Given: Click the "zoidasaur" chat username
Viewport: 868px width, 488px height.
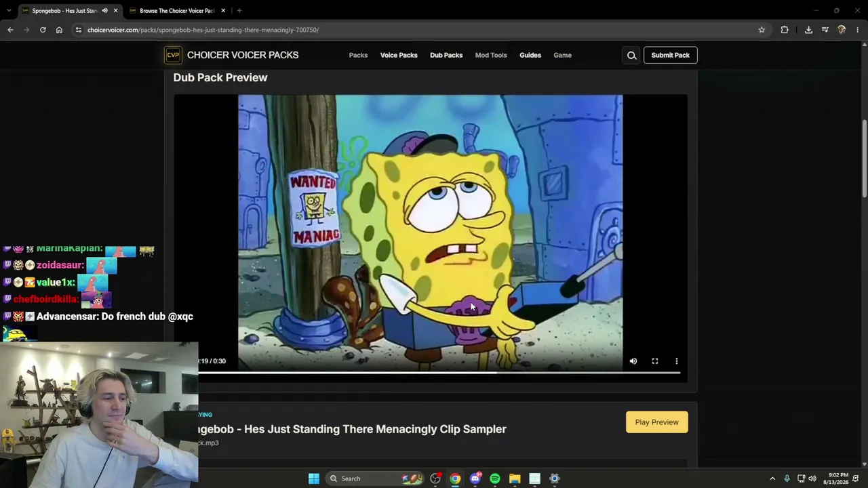Looking at the screenshot, I should pyautogui.click(x=60, y=265).
